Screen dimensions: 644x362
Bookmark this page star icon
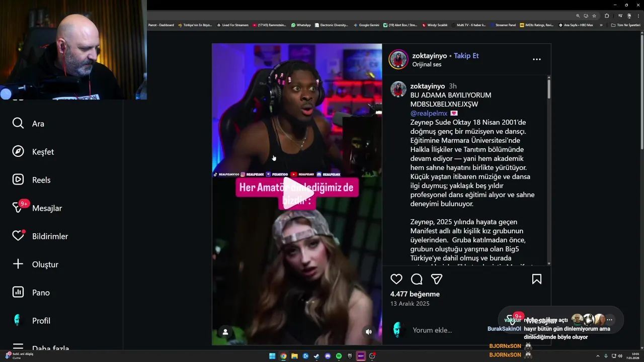594,16
